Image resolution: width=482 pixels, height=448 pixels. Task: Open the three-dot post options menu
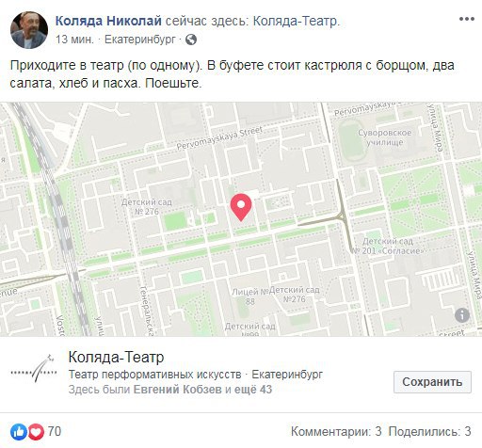point(467,19)
